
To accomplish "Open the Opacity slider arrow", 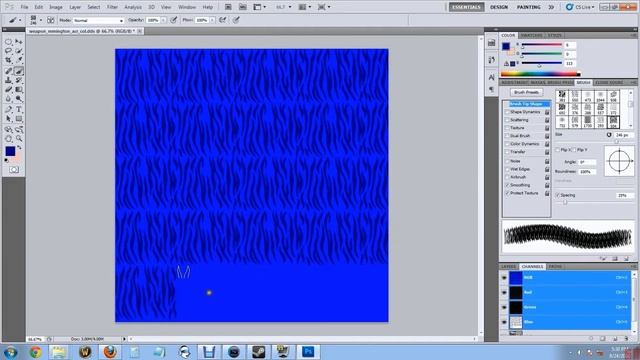I will [x=163, y=20].
